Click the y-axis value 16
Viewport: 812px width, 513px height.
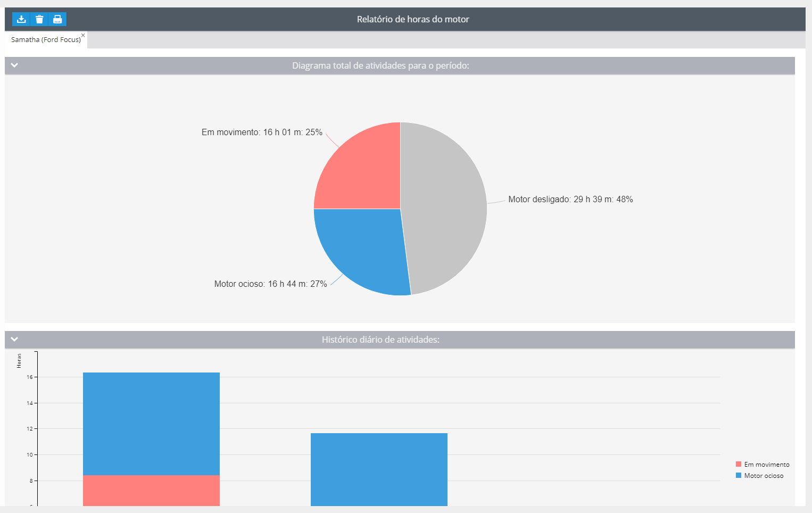coord(30,377)
